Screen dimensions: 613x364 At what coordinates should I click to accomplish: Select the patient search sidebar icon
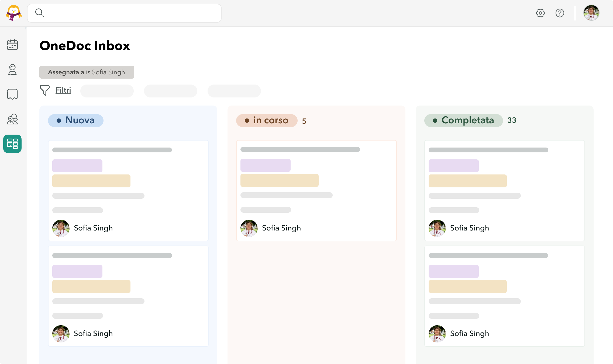click(x=12, y=119)
